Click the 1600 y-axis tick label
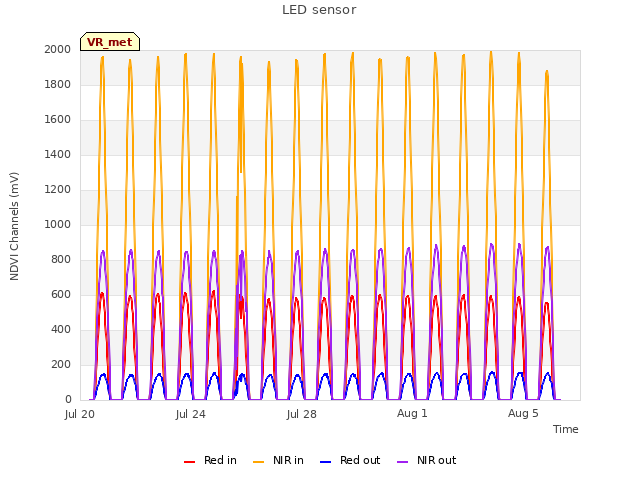This screenshot has width=640, height=480. pyautogui.click(x=58, y=120)
